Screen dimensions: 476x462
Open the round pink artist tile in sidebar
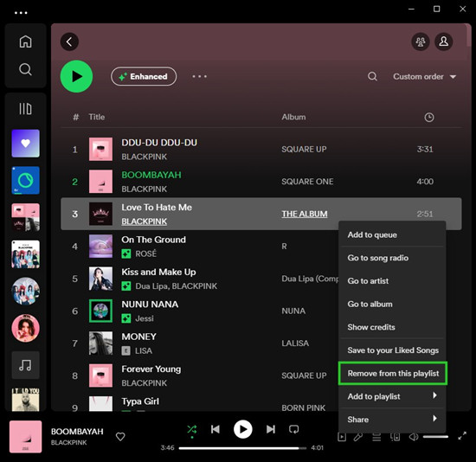click(25, 328)
